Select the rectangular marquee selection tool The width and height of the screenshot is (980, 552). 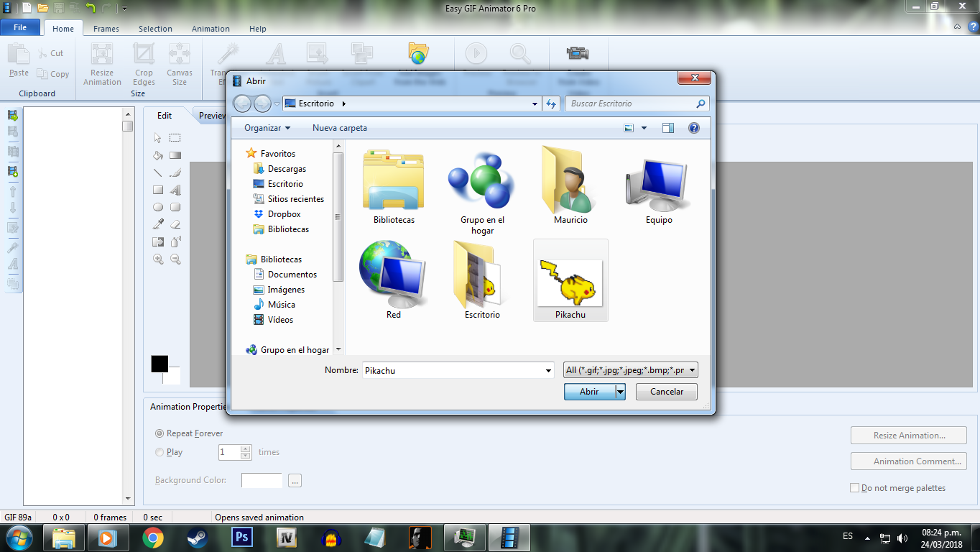tap(175, 138)
